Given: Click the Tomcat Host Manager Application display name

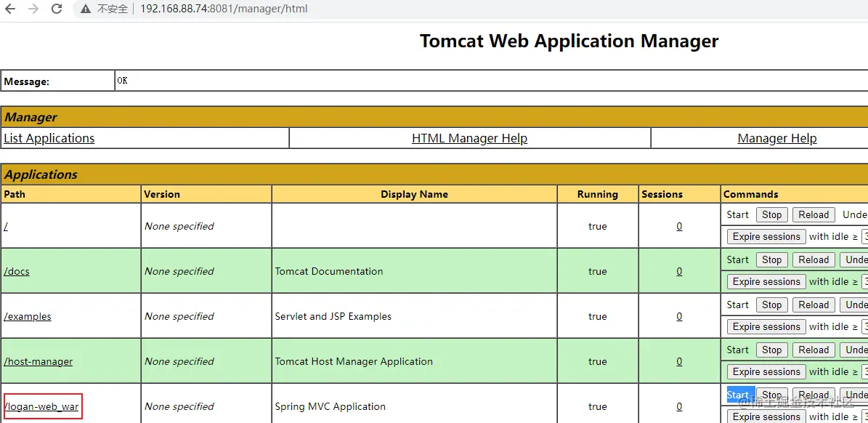Looking at the screenshot, I should coord(354,361).
